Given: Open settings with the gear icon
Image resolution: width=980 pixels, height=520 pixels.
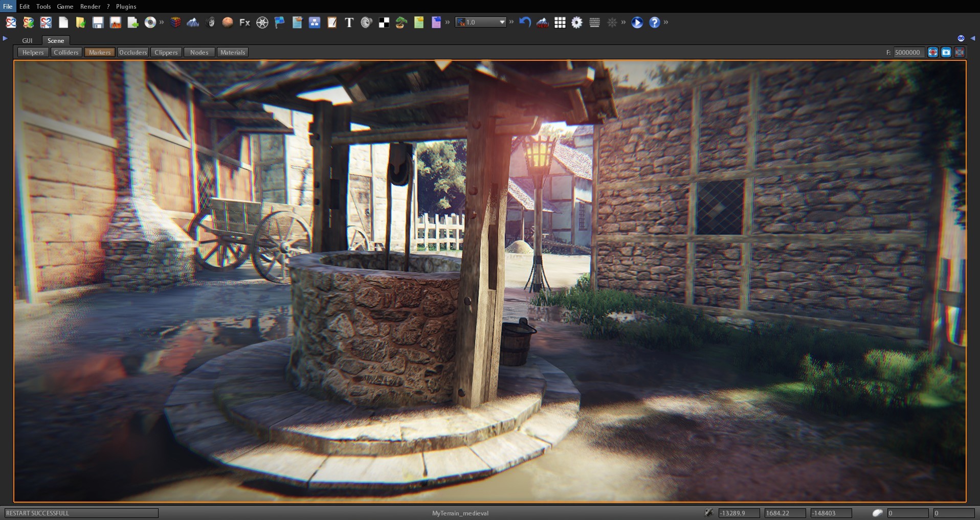Looking at the screenshot, I should [x=577, y=22].
